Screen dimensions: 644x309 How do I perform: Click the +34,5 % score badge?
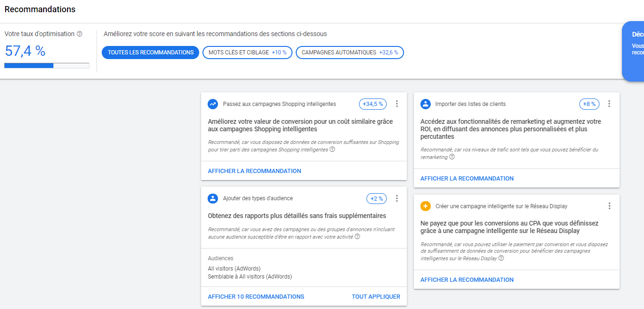pos(373,104)
